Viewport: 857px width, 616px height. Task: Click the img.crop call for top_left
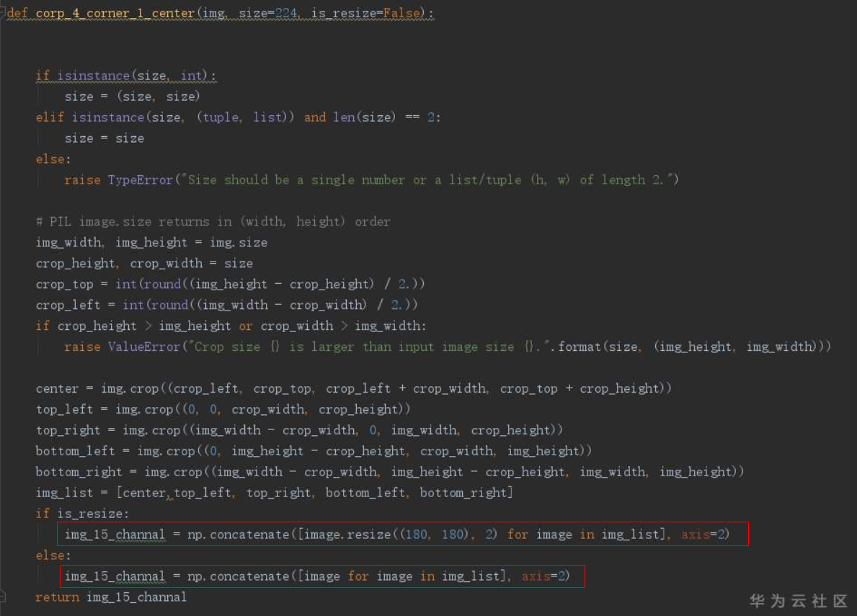[144, 409]
